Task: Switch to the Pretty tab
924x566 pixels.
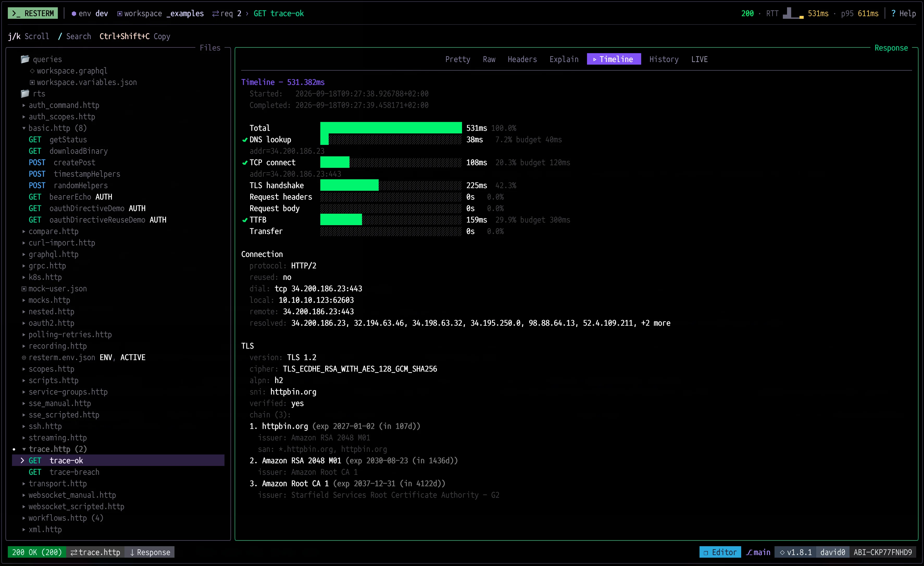Action: 458,59
